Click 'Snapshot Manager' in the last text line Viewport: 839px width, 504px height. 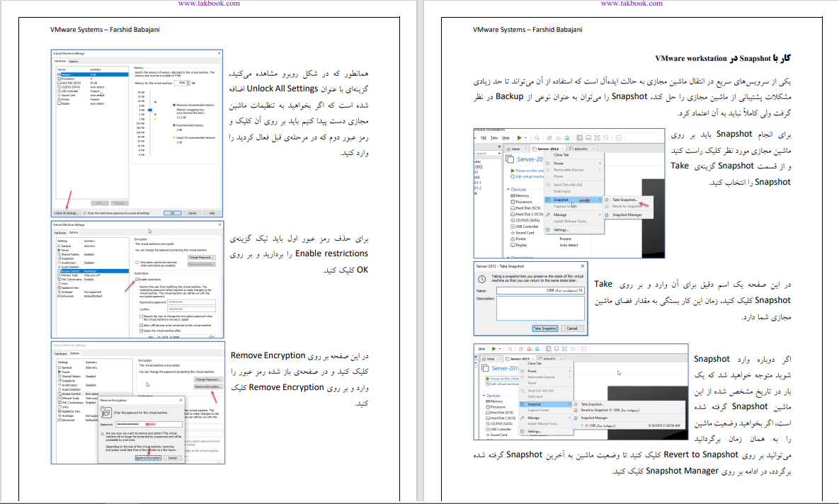coord(683,471)
